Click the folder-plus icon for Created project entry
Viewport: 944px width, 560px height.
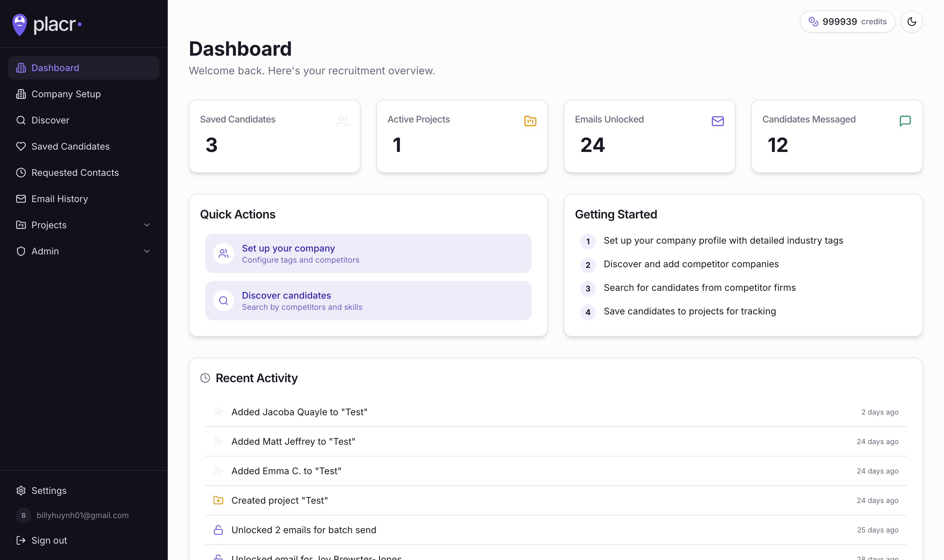[218, 500]
